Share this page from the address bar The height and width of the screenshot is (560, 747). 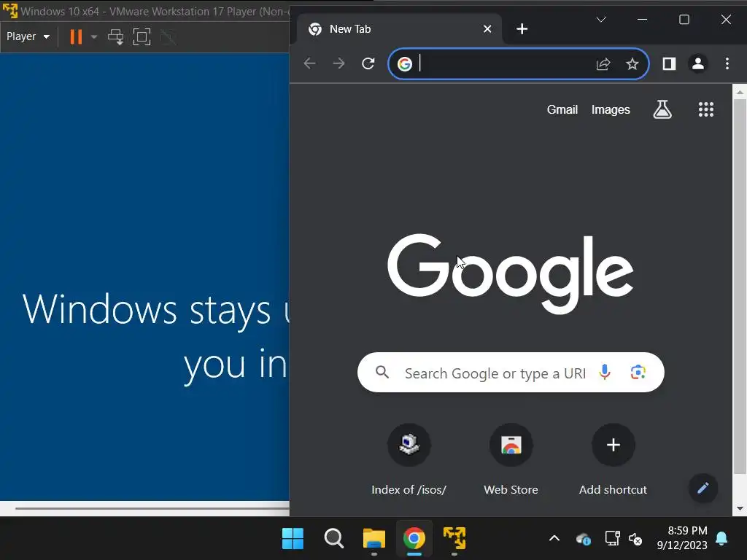(x=603, y=64)
